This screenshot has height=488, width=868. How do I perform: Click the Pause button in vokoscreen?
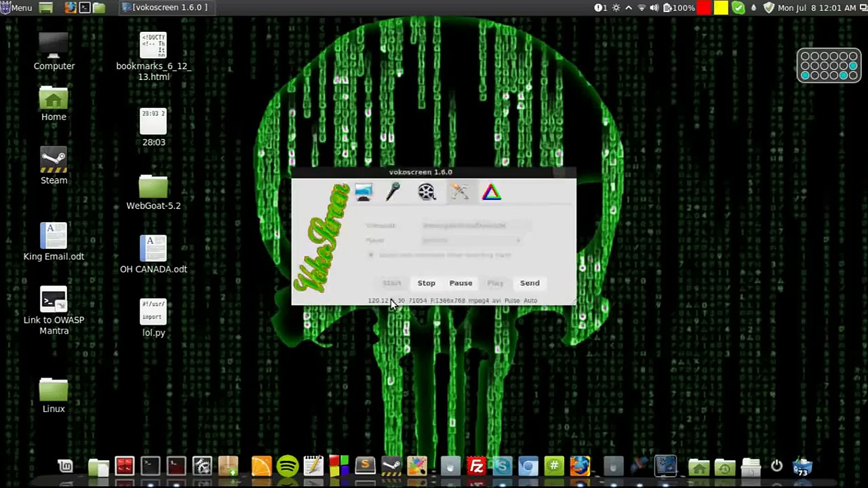(460, 283)
